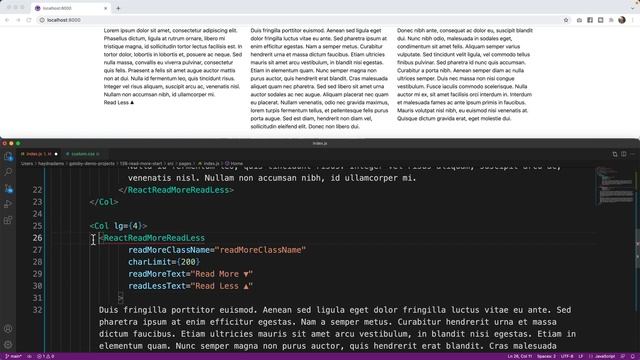Click the camera extension icon in toolbar

pos(579,20)
